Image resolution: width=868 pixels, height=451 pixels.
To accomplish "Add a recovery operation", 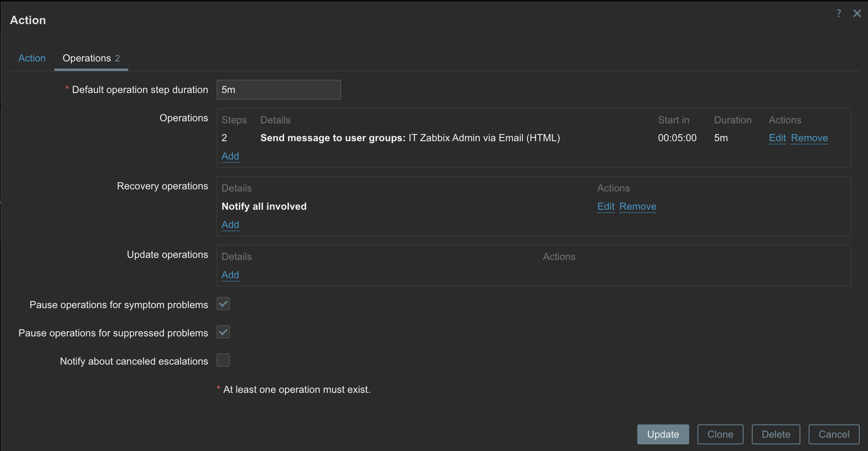I will [230, 225].
